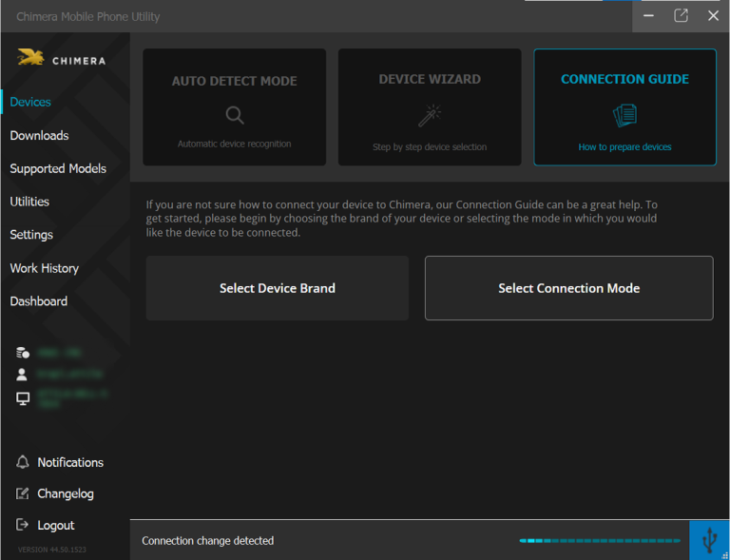View Work History
Viewport: 730px width, 560px height.
tap(44, 268)
